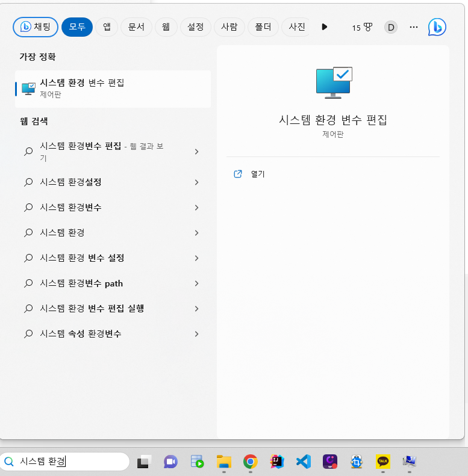Switch to the 문서 filter tab
468x476 pixels.
[x=136, y=27]
